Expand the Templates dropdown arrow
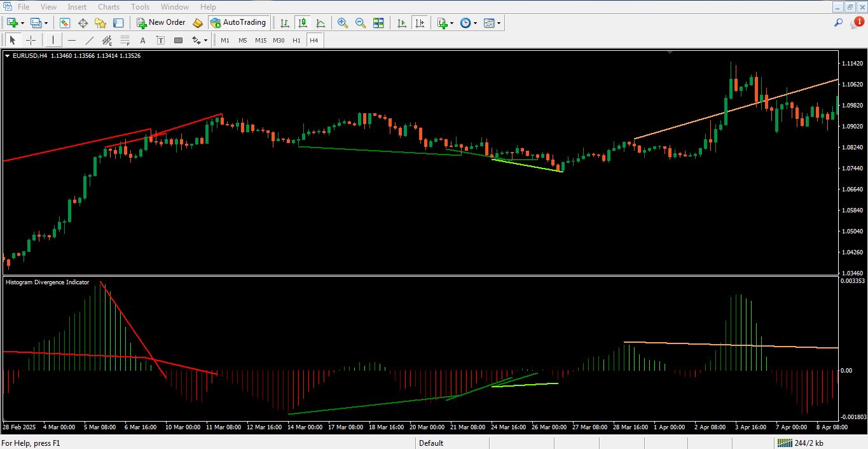 499,23
